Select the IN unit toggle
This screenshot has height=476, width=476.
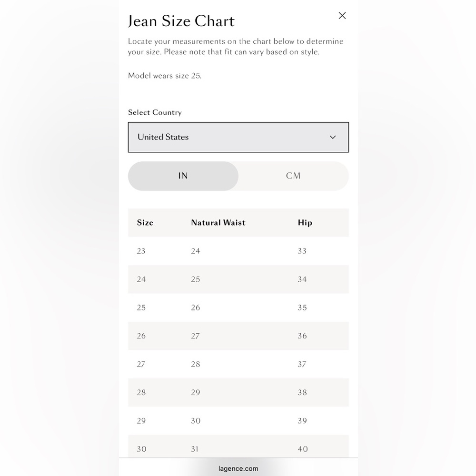[x=183, y=176]
